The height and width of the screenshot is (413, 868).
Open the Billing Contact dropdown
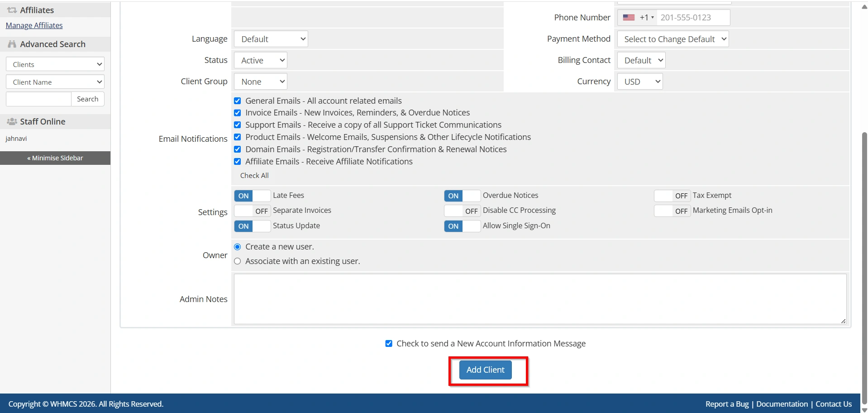pos(641,60)
